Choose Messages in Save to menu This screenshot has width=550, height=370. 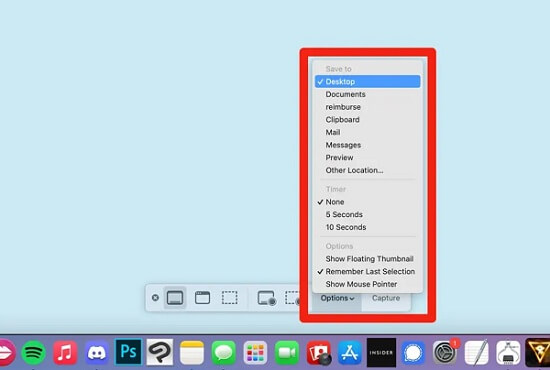tap(368, 145)
